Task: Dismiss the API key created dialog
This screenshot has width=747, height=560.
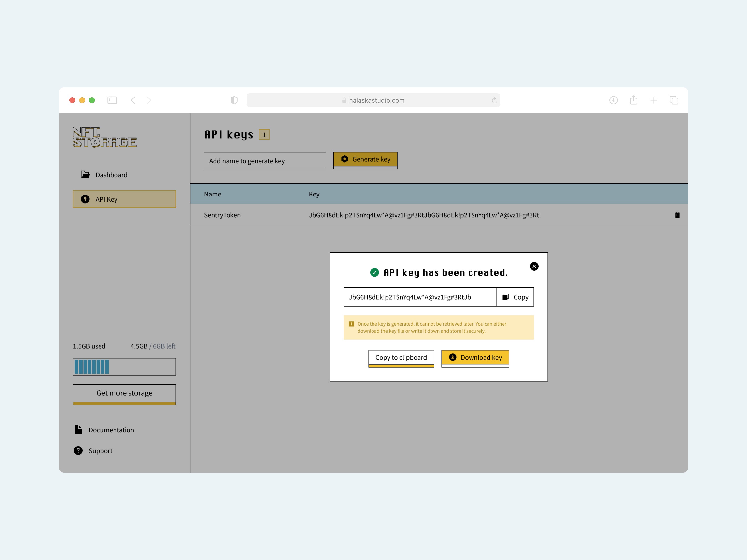Action: click(x=534, y=266)
